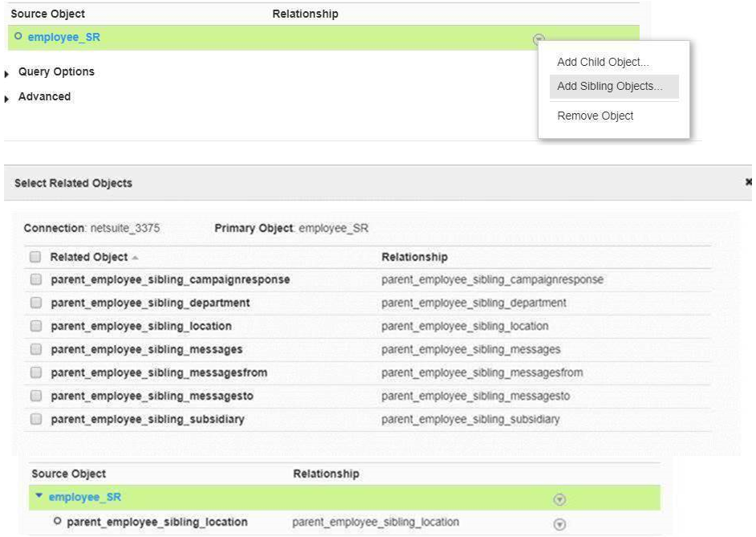Select circle icon beside top employee_SR
Screen dimensions: 756x537
tap(18, 36)
